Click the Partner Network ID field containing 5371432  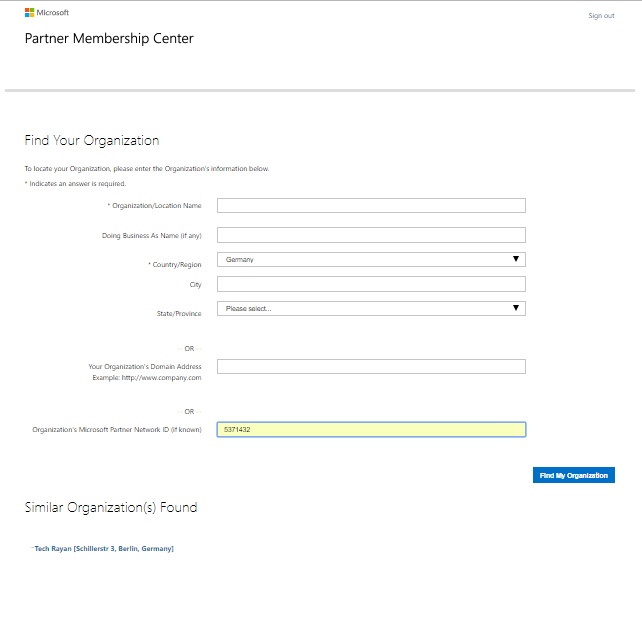371,430
